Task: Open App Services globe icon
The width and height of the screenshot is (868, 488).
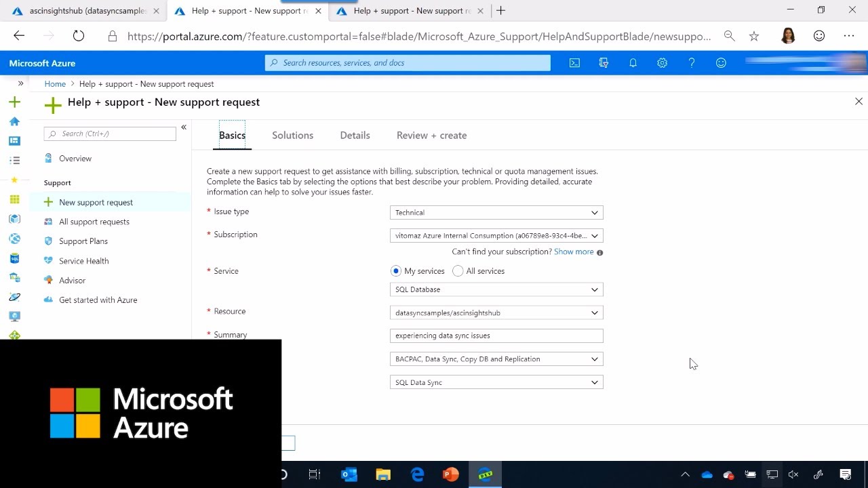Action: (x=14, y=239)
